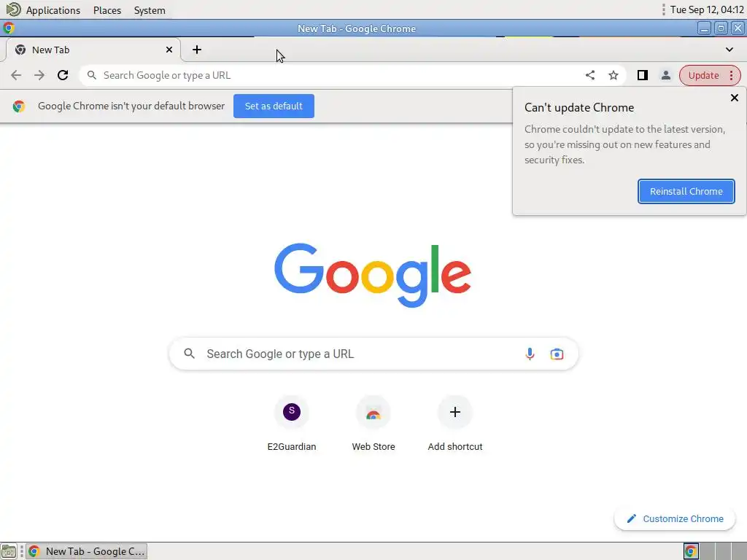Click the back navigation arrow
The width and height of the screenshot is (747, 560).
click(16, 75)
